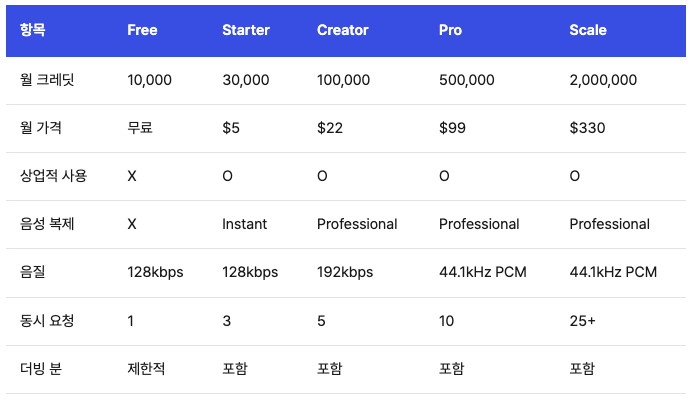Click the Scale plan header

588,30
